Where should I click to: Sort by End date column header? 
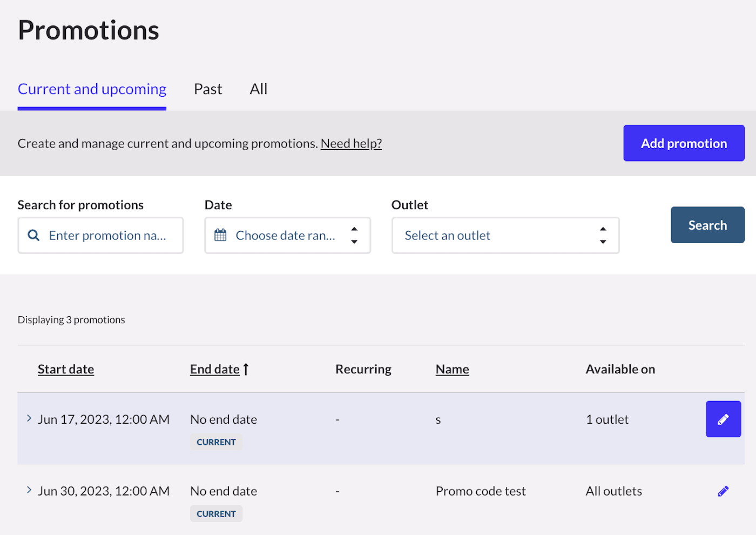tap(214, 369)
